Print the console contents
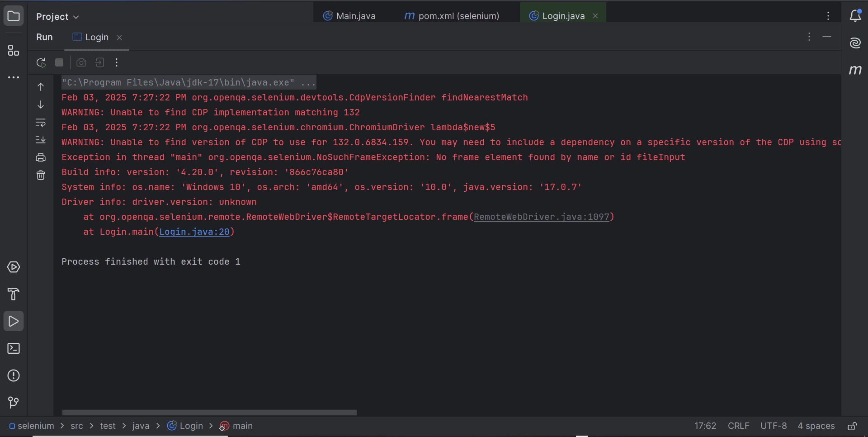The width and height of the screenshot is (868, 437). (x=41, y=157)
